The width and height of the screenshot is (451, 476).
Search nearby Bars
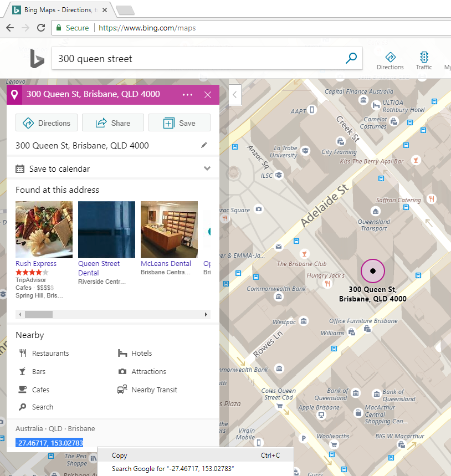[32, 372]
